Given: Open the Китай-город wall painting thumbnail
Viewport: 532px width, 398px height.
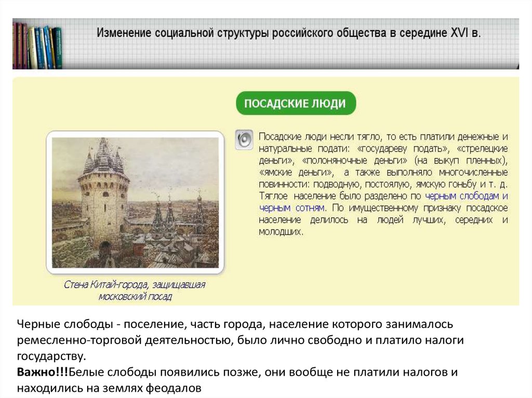Looking at the screenshot, I should pos(135,202).
